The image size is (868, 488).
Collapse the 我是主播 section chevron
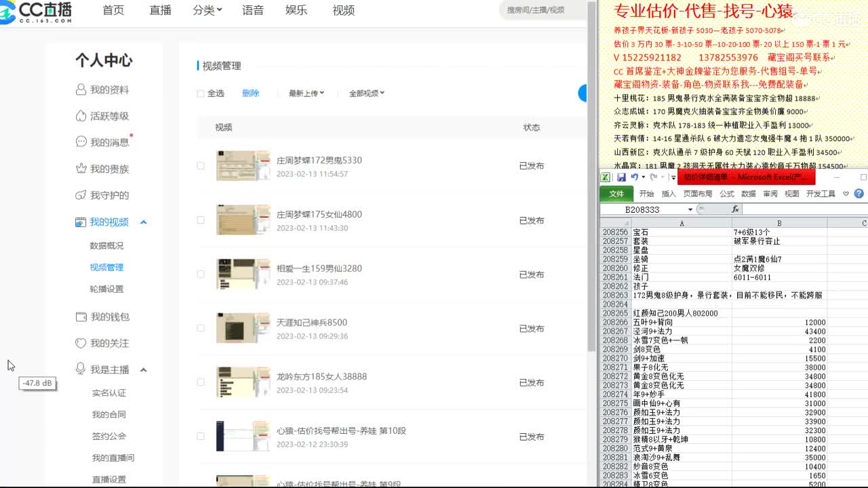pos(144,369)
